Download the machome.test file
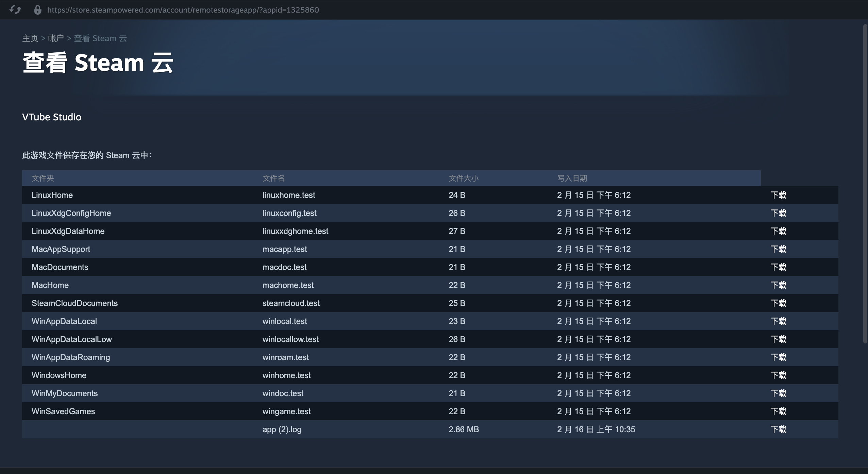This screenshot has height=474, width=868. (778, 285)
